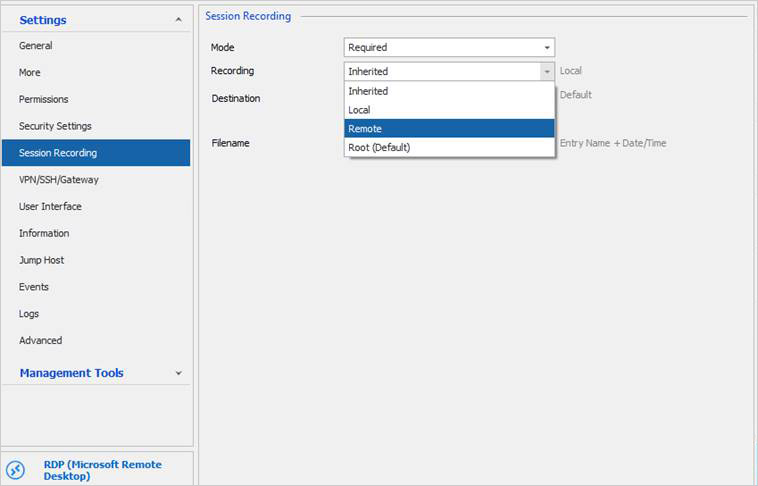Open the Jump Host page
Viewport: 758px width, 486px height.
click(42, 260)
